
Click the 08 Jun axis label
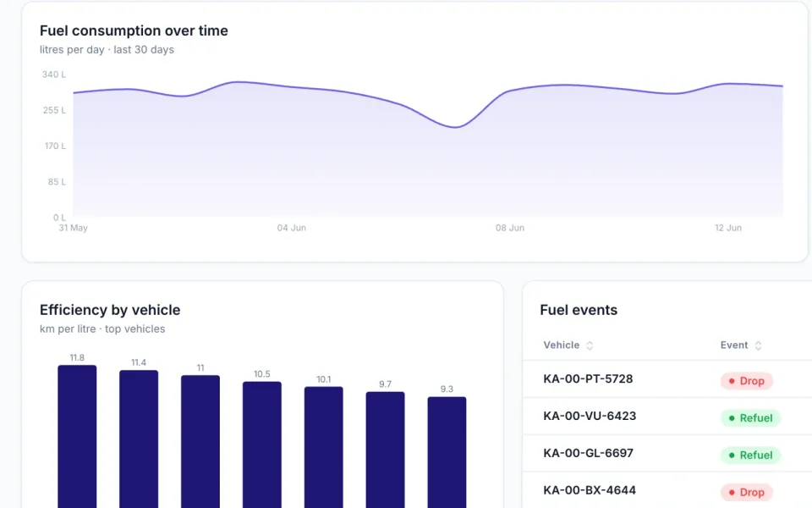pyautogui.click(x=510, y=228)
